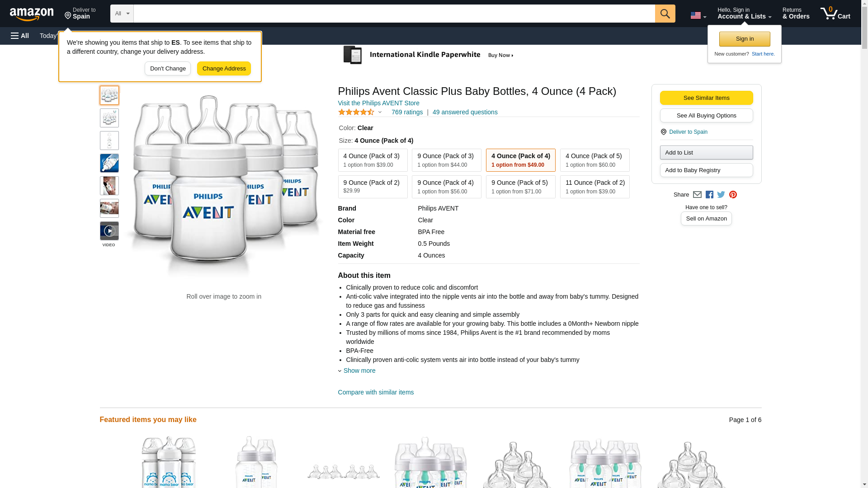Open the shopping cart icon

click(835, 14)
